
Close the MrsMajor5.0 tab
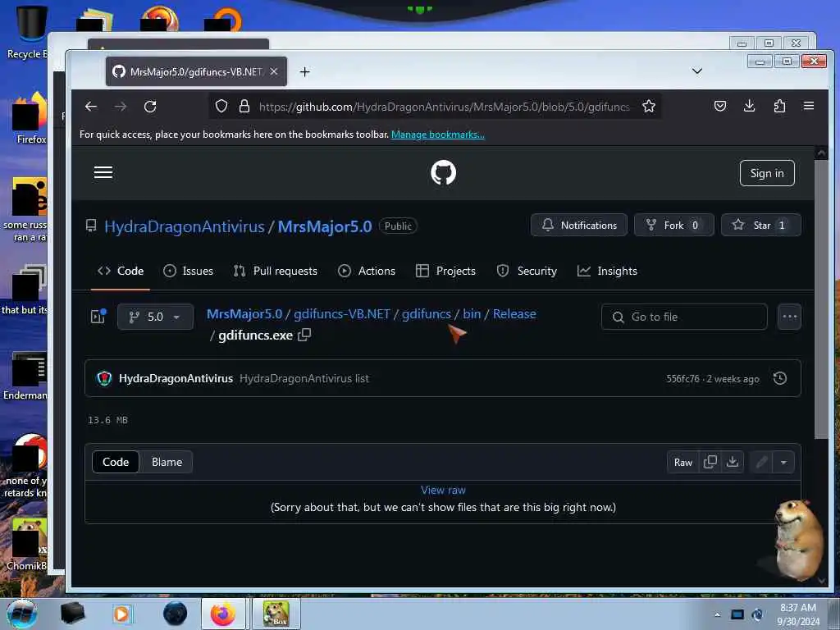274,71
